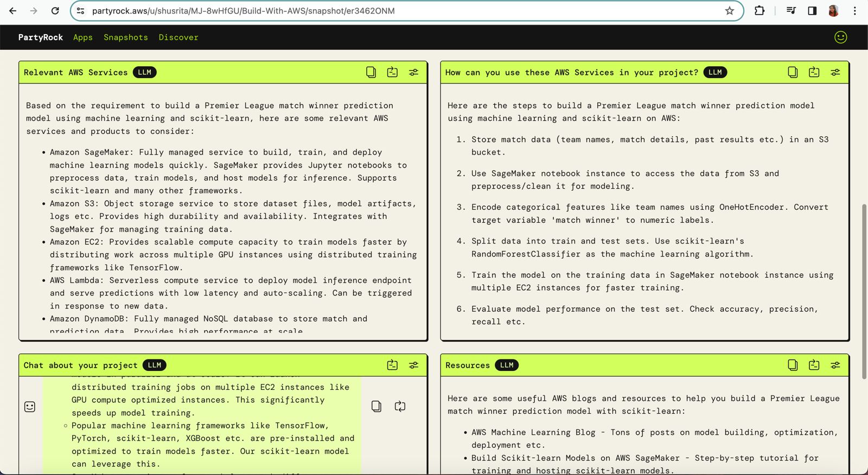This screenshot has height=475, width=868.
Task: Open the Chrome three-dot menu
Action: (854, 11)
